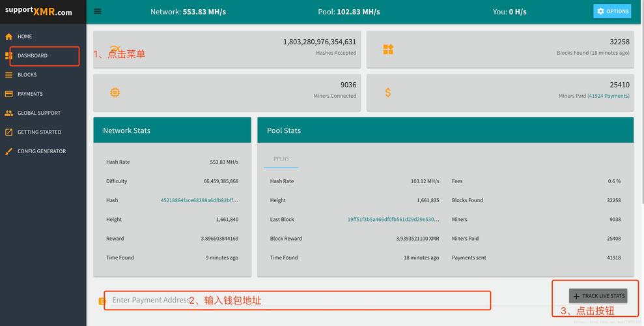Screen dimensions: 644x326
Task: Click the Config Generator pencil icon
Action: coord(8,151)
